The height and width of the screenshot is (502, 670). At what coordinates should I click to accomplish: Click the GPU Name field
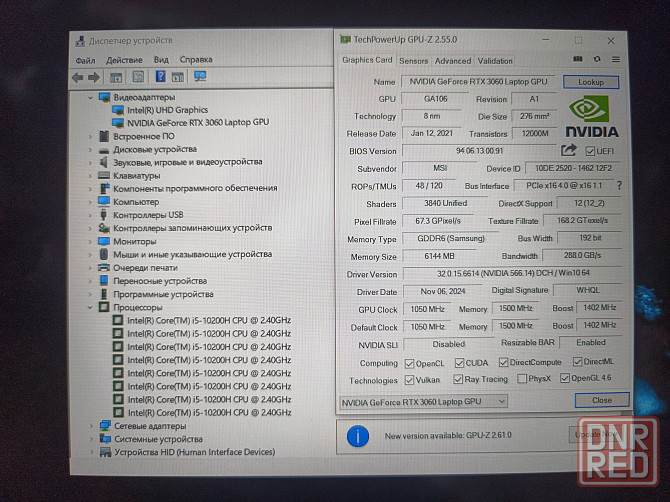479,82
